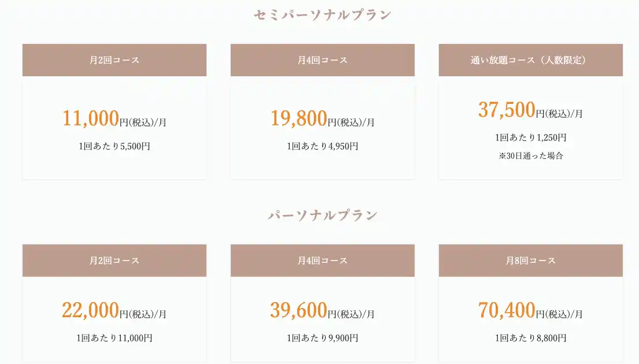Click the 1回あたり1,250円 text
The image size is (639, 364).
(530, 138)
